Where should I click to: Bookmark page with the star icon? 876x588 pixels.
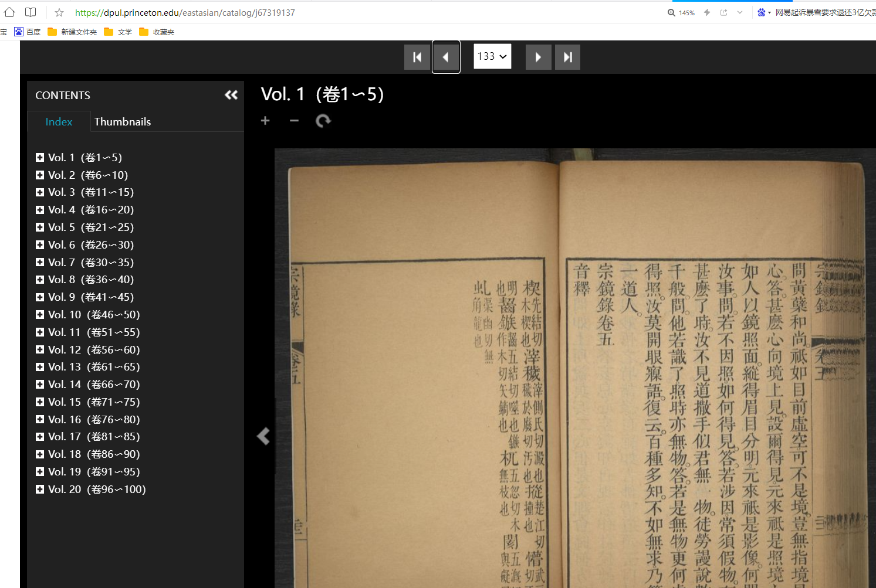point(59,13)
